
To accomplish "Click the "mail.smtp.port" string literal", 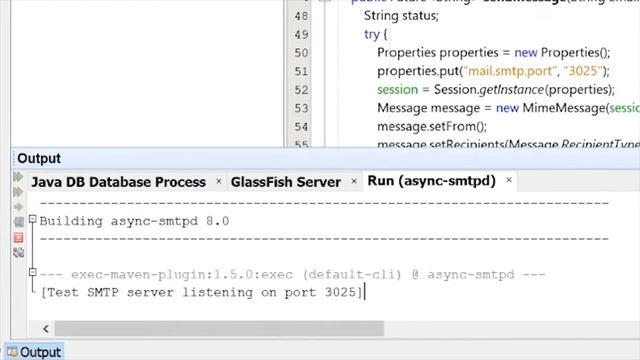I will [x=510, y=71].
